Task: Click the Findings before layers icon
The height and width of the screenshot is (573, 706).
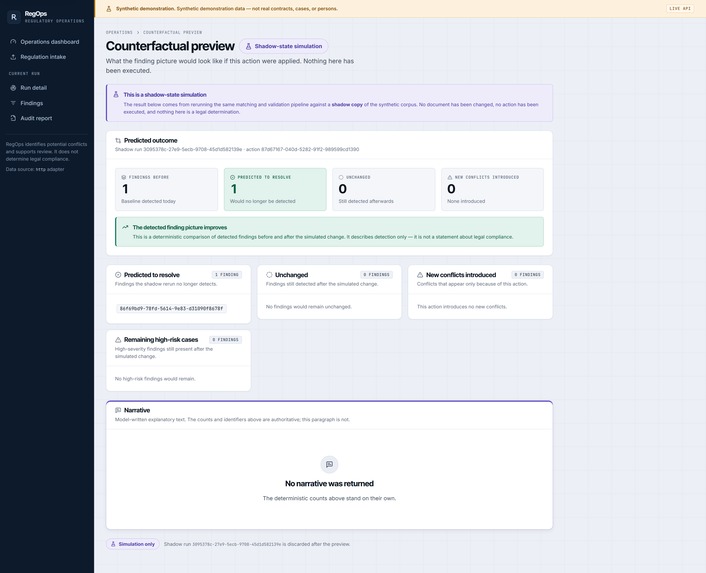Action: coord(124,177)
